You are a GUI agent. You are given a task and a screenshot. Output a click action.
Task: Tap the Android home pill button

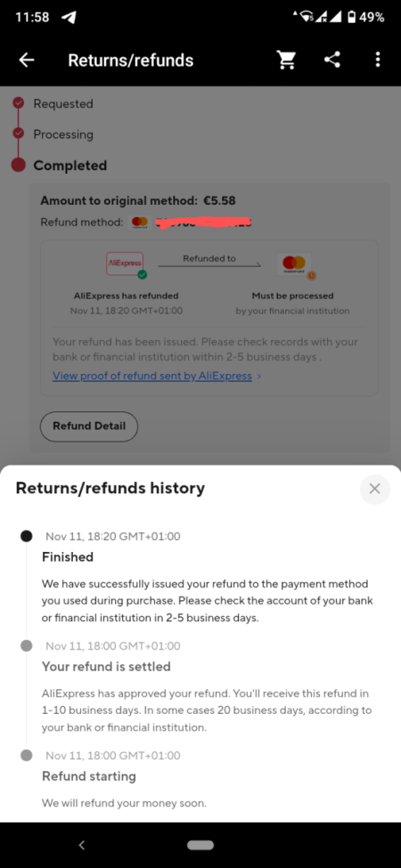coord(200,845)
